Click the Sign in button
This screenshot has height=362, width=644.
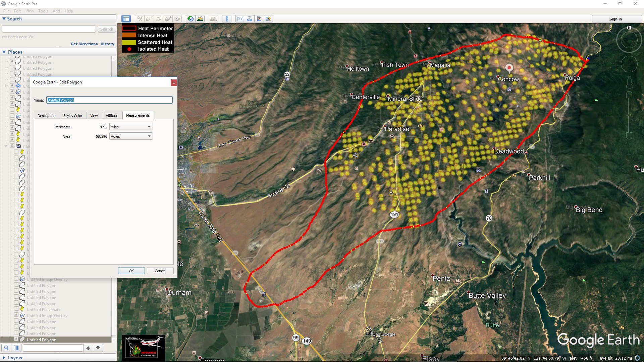coord(615,19)
